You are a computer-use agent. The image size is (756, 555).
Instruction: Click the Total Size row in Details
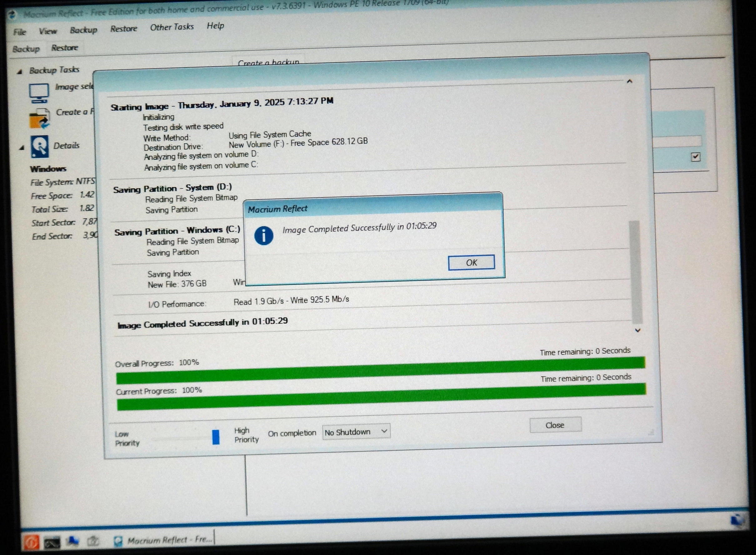63,209
